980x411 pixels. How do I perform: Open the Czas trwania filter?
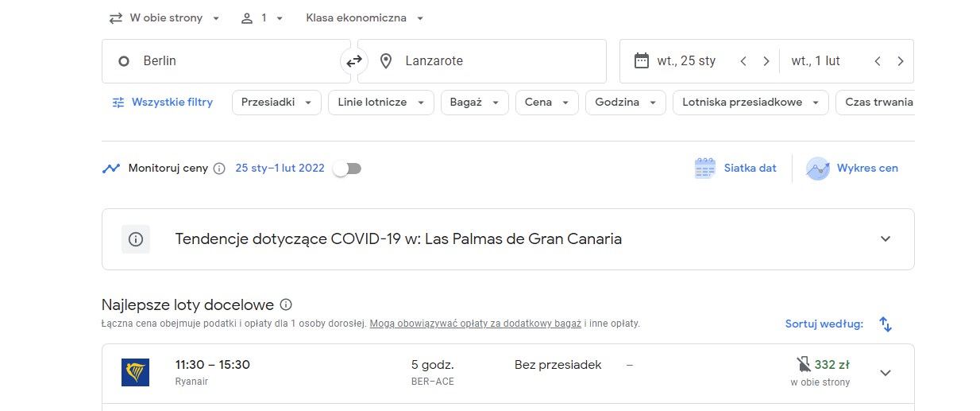[874, 103]
